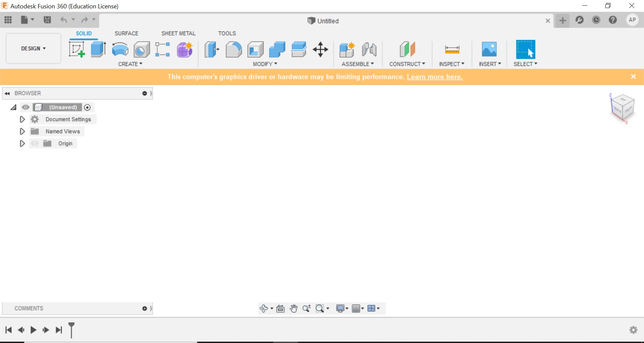Select the Extrude tool icon
The image size is (644, 343).
pos(98,50)
